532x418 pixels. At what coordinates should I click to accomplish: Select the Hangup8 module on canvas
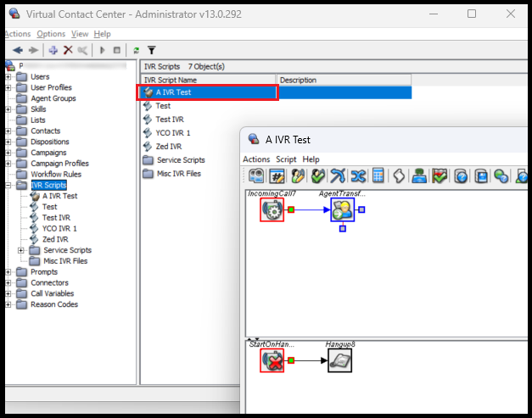(x=340, y=360)
